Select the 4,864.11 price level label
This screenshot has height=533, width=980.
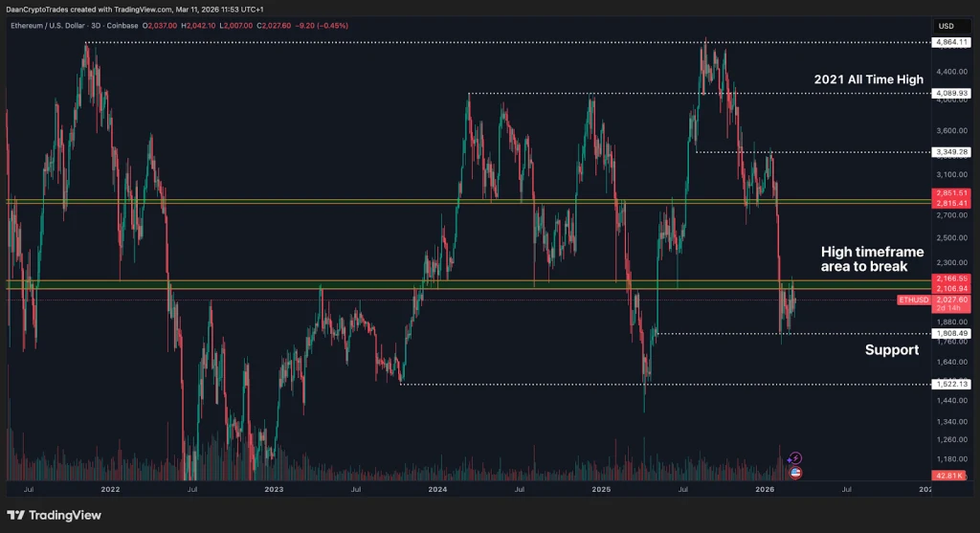point(951,42)
